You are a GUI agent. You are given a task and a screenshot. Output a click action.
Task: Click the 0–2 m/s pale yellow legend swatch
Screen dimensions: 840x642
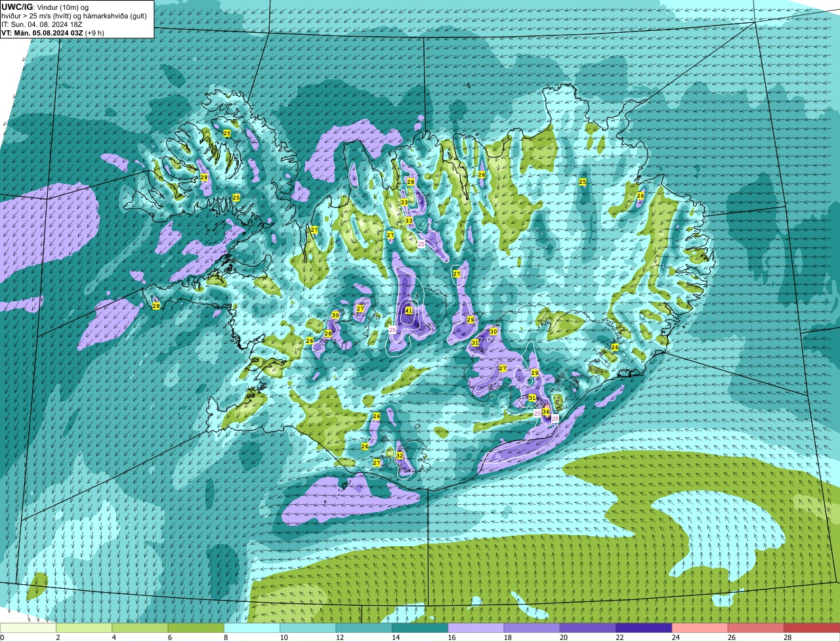[28, 628]
